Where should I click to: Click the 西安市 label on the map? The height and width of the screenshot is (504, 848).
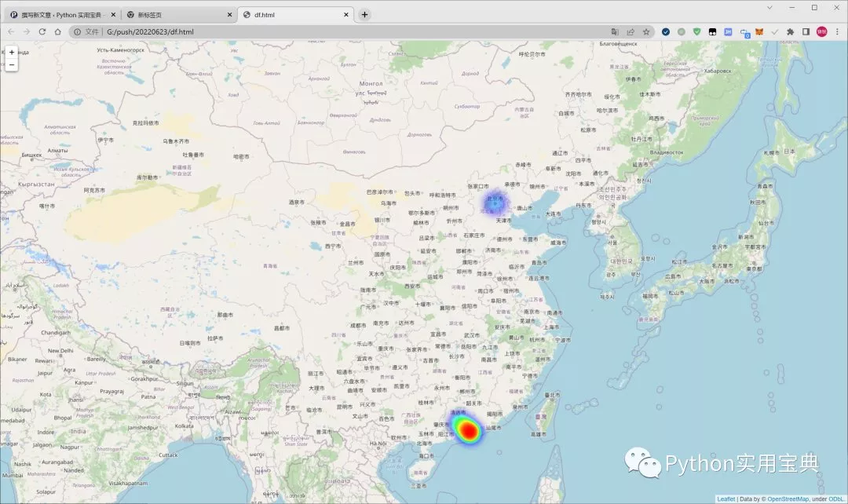[412, 286]
